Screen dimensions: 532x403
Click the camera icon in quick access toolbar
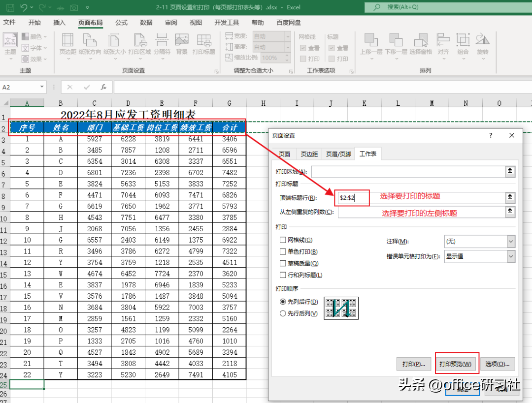74,7
